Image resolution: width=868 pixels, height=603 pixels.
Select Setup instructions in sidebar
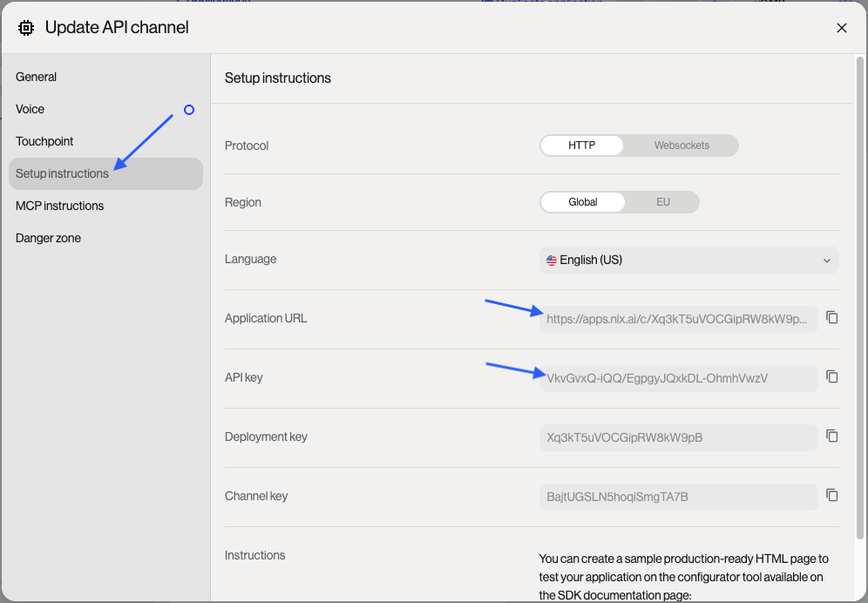63,173
